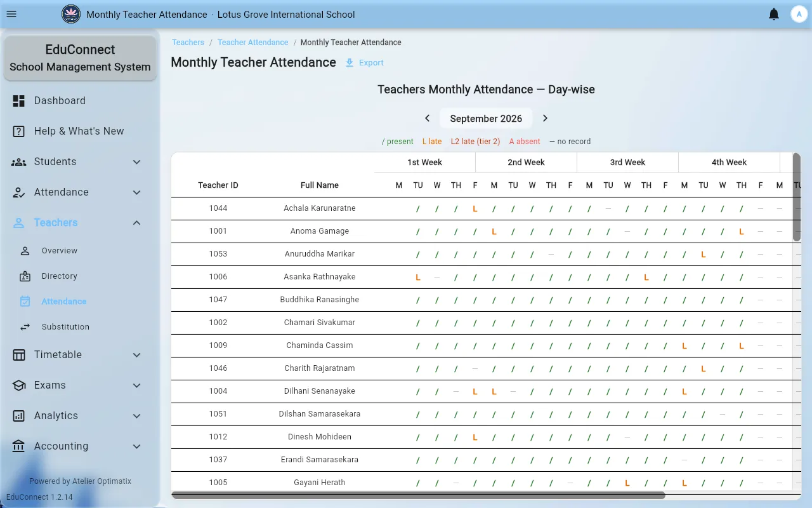Select teacher name Anuruddha Marikar
812x508 pixels.
coord(320,254)
